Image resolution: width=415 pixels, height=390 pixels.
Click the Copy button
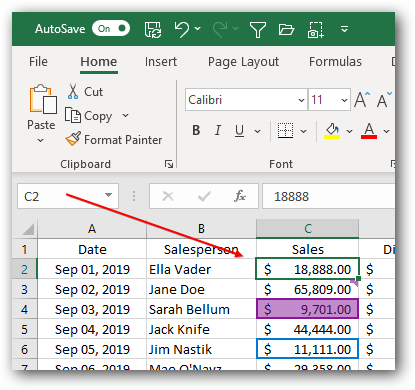[x=89, y=116]
